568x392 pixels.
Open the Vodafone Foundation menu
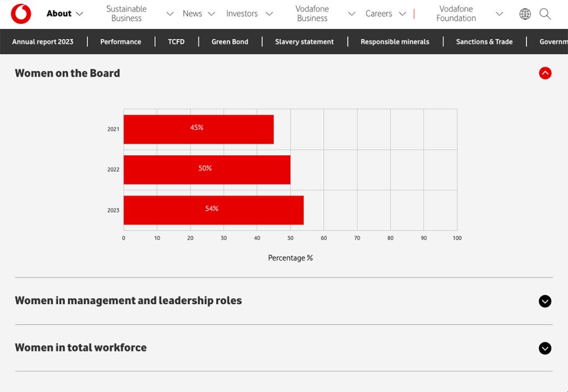coord(456,13)
